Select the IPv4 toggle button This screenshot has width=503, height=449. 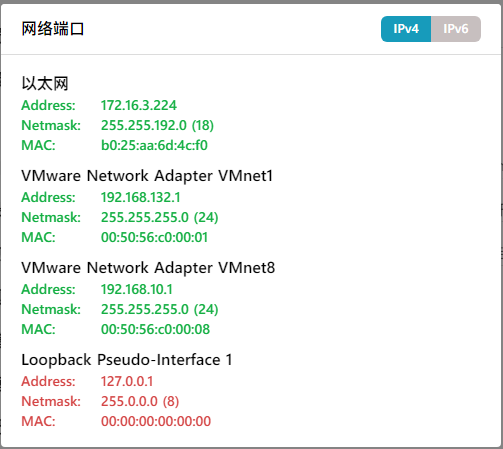tap(406, 29)
